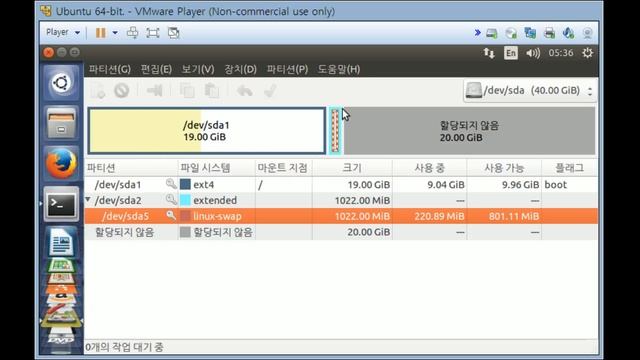Click the extended filesystem cyan swatch
Screen dimensions: 640x360
pos(185,200)
